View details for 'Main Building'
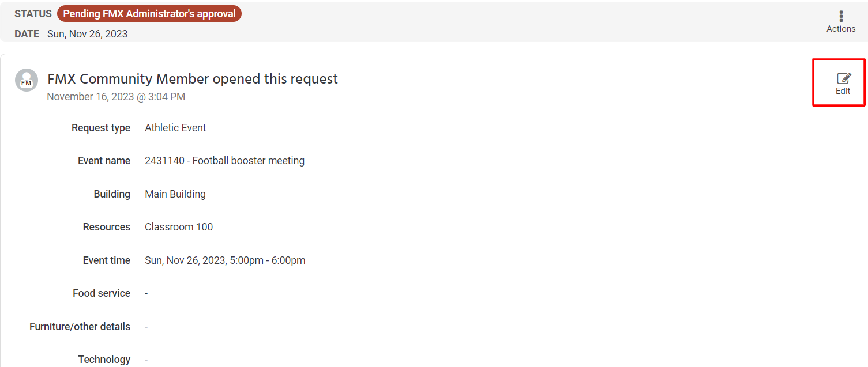The height and width of the screenshot is (367, 868). pos(175,194)
